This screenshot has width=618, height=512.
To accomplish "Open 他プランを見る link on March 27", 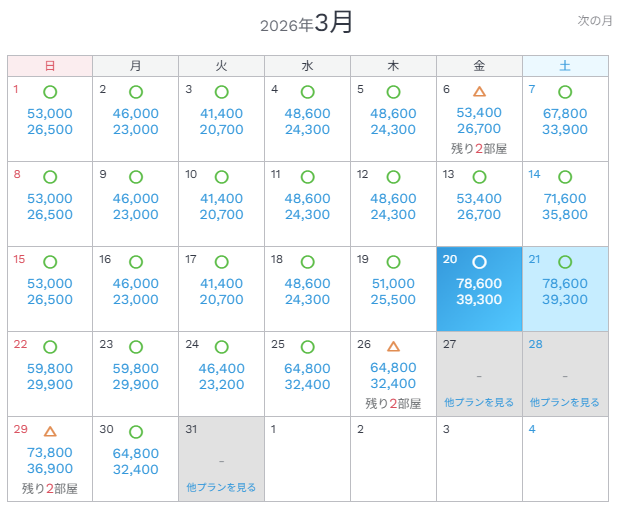I will tap(479, 402).
